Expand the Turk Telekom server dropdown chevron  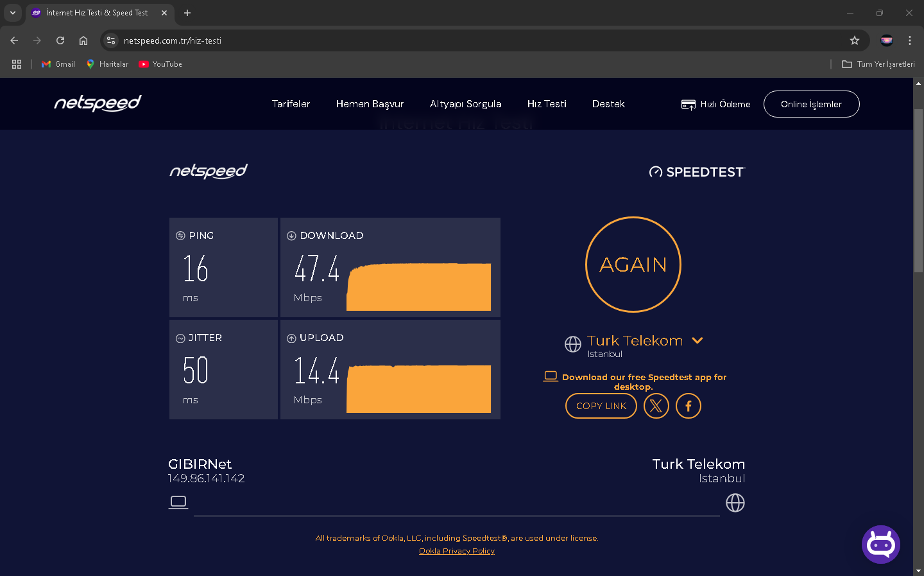[x=697, y=340]
